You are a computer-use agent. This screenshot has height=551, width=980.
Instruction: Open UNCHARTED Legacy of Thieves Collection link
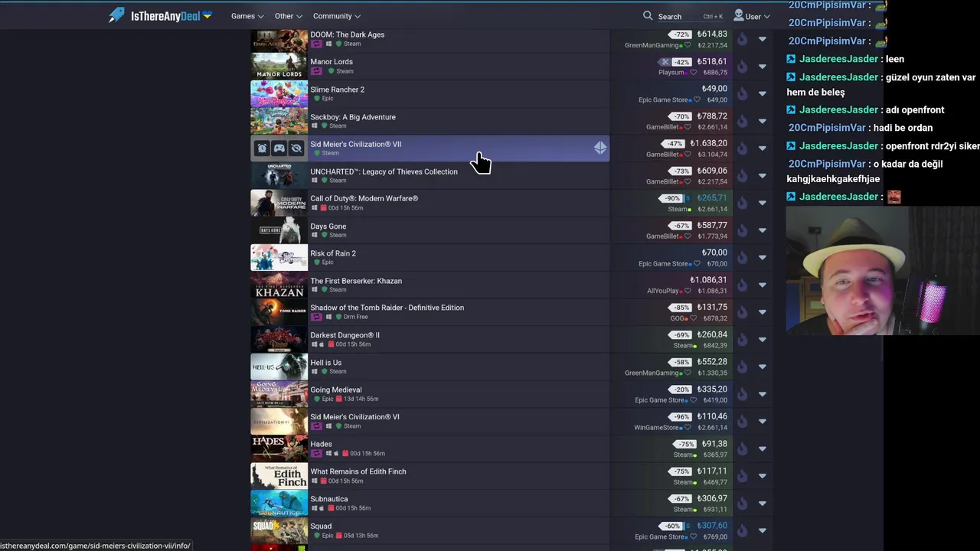[384, 171]
